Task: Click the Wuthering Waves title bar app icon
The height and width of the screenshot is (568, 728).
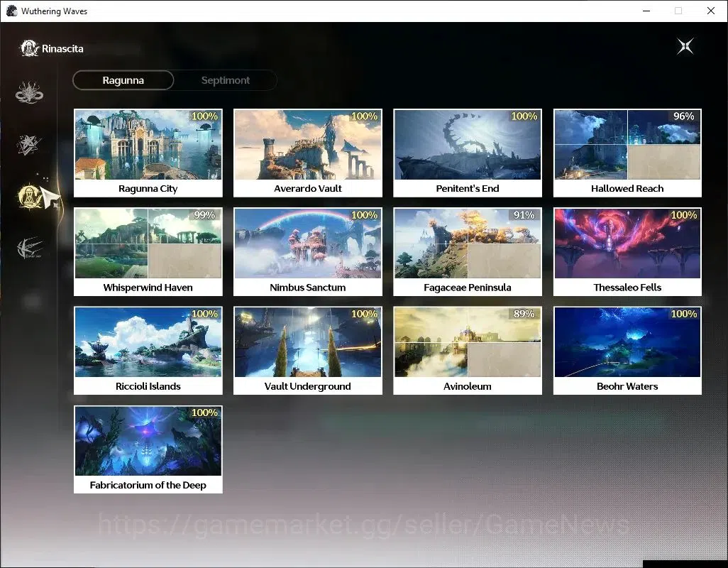Action: click(11, 11)
